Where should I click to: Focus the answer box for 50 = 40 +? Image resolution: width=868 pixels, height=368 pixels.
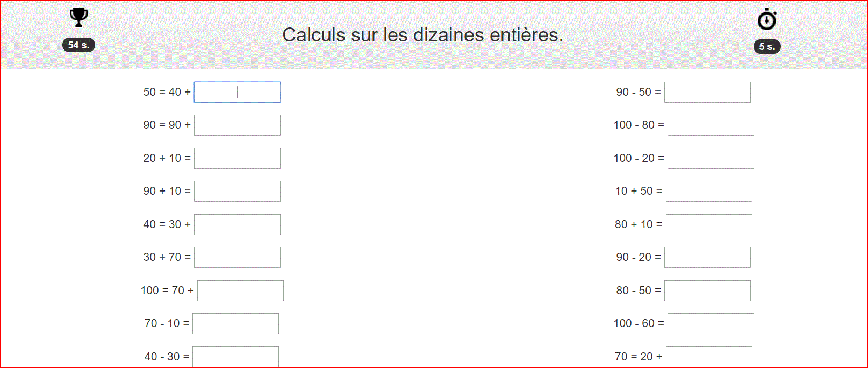pos(237,92)
